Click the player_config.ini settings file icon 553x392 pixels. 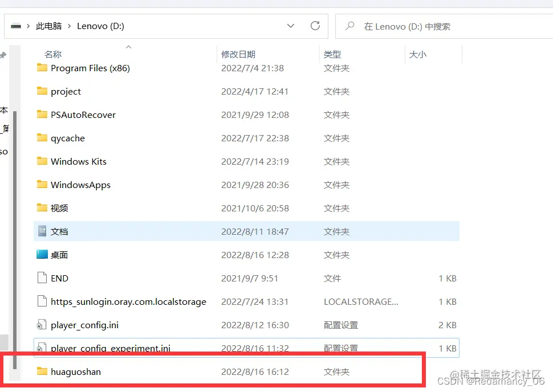click(42, 325)
